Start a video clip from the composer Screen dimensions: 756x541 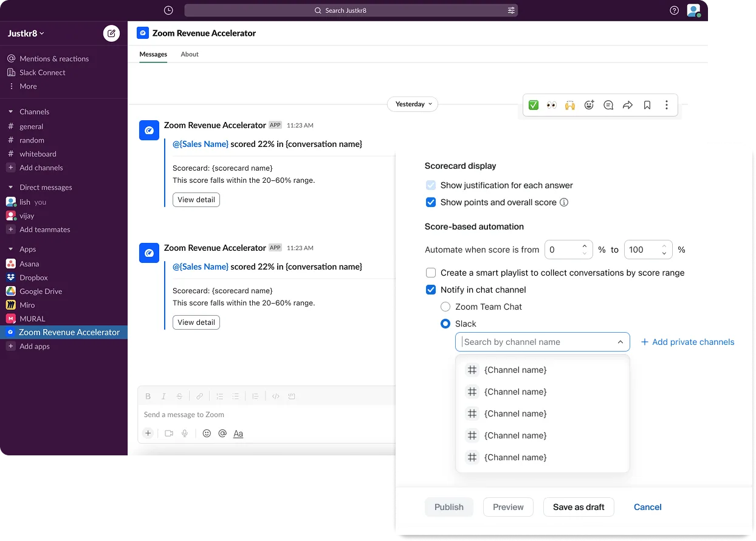click(x=168, y=433)
